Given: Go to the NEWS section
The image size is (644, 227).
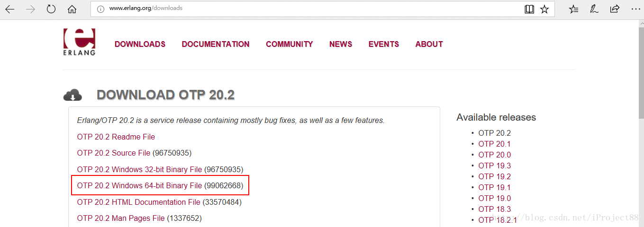Looking at the screenshot, I should click(341, 44).
